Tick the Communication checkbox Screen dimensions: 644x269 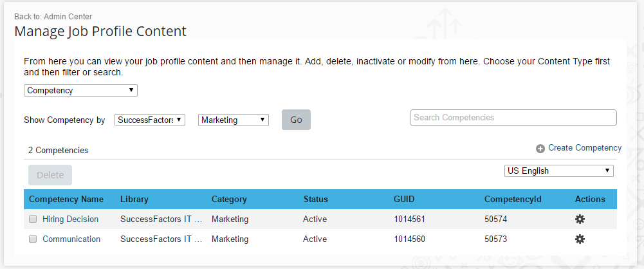33,239
